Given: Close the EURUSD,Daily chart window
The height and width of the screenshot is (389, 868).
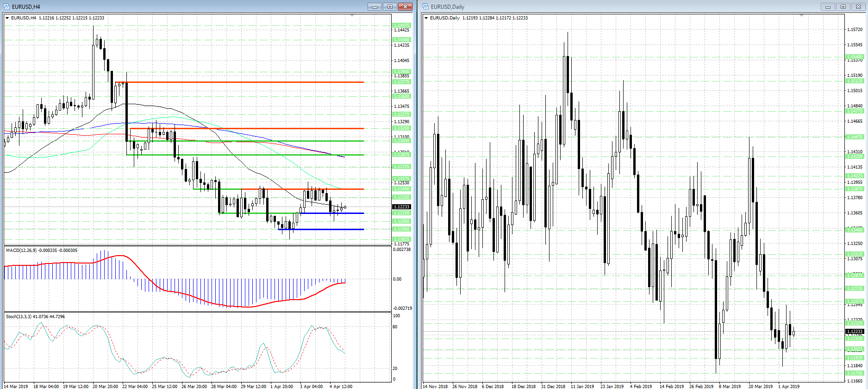Looking at the screenshot, I should click(x=858, y=6).
